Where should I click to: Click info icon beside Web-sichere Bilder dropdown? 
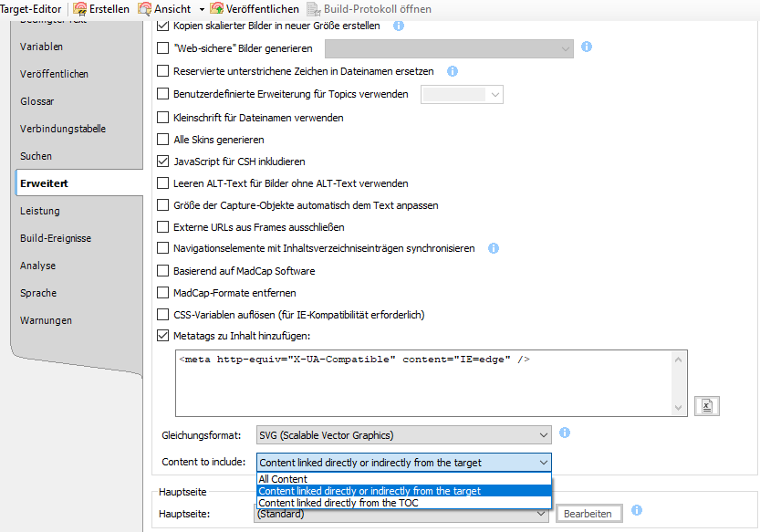(x=587, y=47)
